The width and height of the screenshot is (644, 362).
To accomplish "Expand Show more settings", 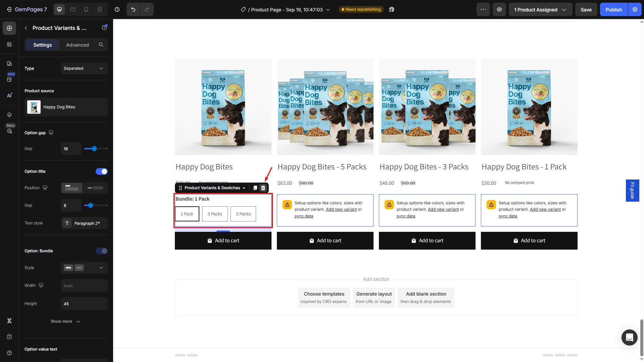I will click(65, 321).
